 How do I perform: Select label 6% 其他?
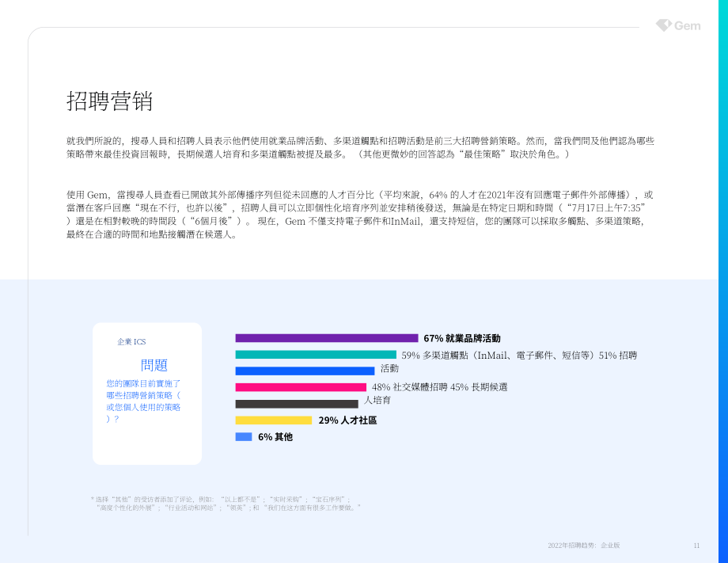click(x=275, y=437)
